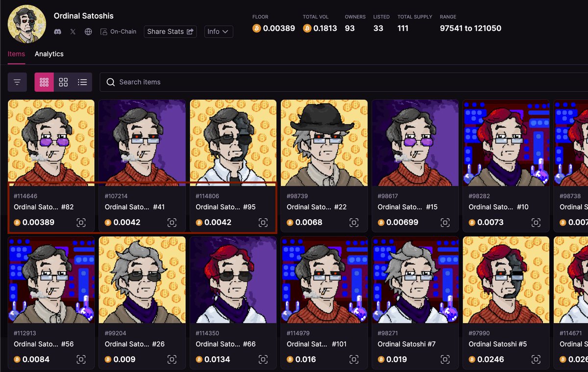Click the 0.0246 price on Ordinal Satoshi #5
This screenshot has width=588, height=372.
click(491, 360)
